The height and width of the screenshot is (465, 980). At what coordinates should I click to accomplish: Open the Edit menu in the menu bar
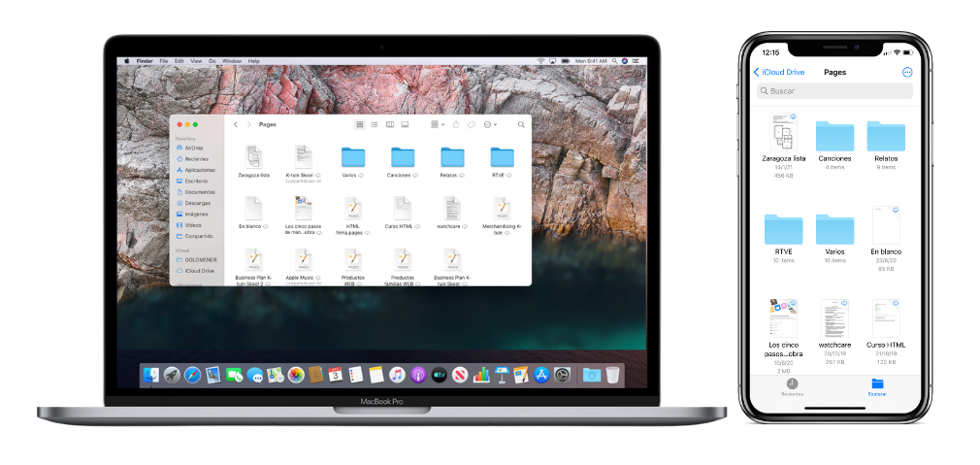pos(180,61)
